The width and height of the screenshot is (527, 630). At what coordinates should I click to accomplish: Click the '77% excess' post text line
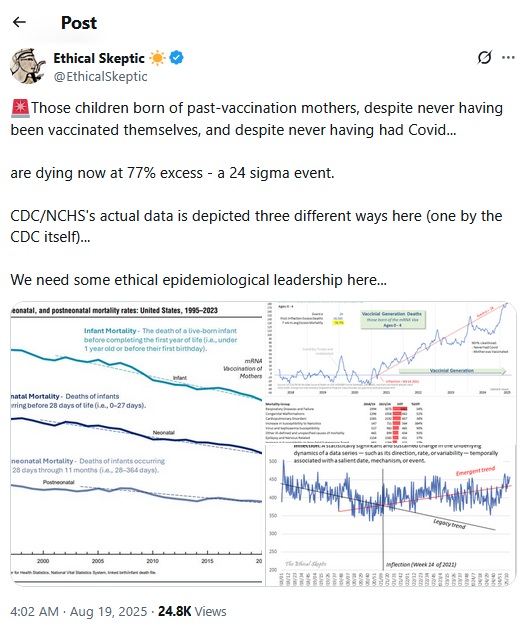(x=172, y=173)
